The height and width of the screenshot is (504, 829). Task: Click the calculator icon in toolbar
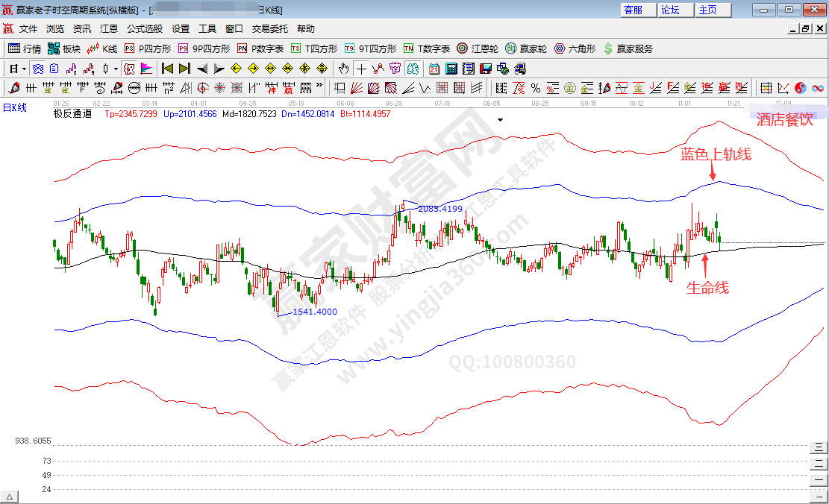tap(451, 69)
